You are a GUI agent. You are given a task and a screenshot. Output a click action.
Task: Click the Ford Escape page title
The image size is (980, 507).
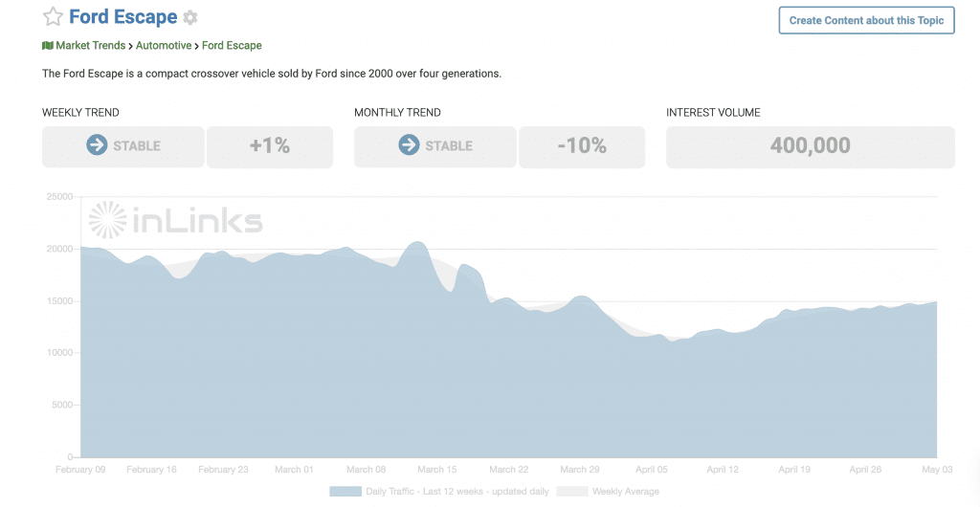(123, 17)
